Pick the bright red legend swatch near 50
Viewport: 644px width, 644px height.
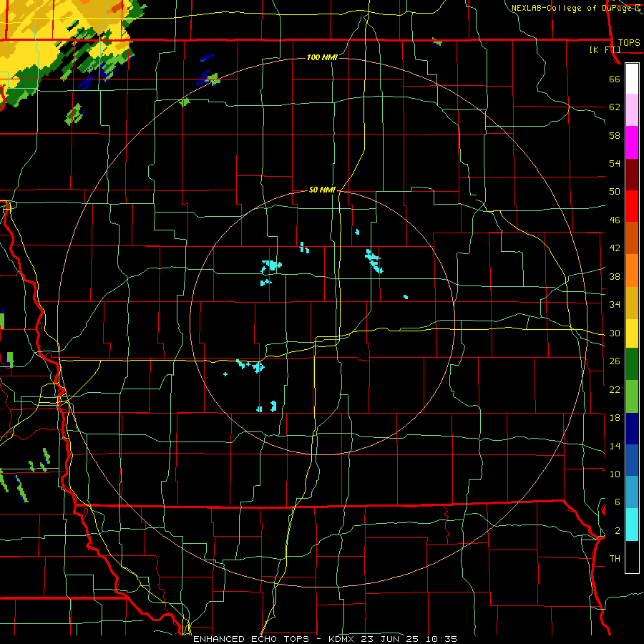[632, 206]
